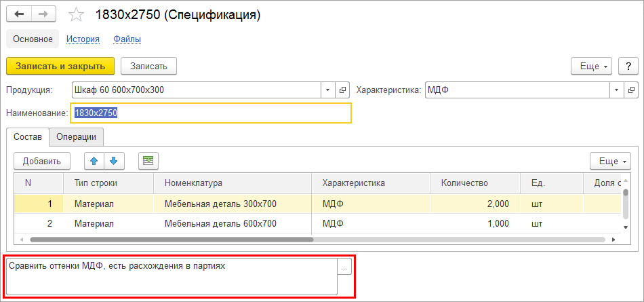Expand the Продукция dropdown list
Image resolution: width=644 pixels, height=302 pixels.
point(327,90)
